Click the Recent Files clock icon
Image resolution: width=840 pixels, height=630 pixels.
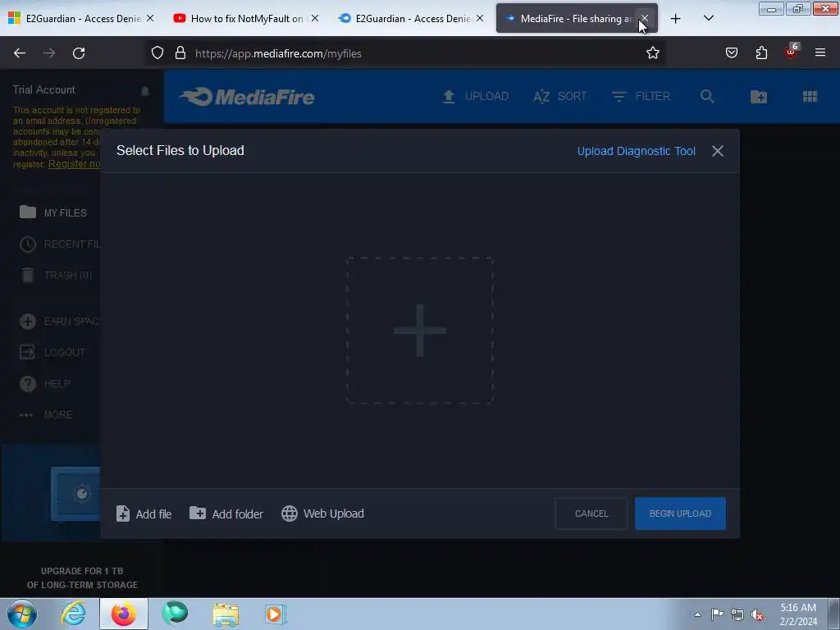pyautogui.click(x=28, y=244)
